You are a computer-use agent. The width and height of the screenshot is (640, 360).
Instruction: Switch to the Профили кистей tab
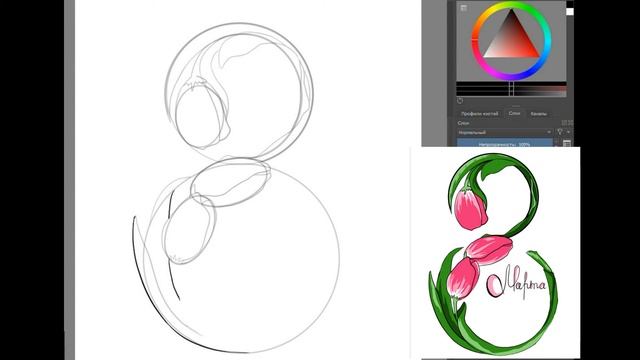[480, 114]
